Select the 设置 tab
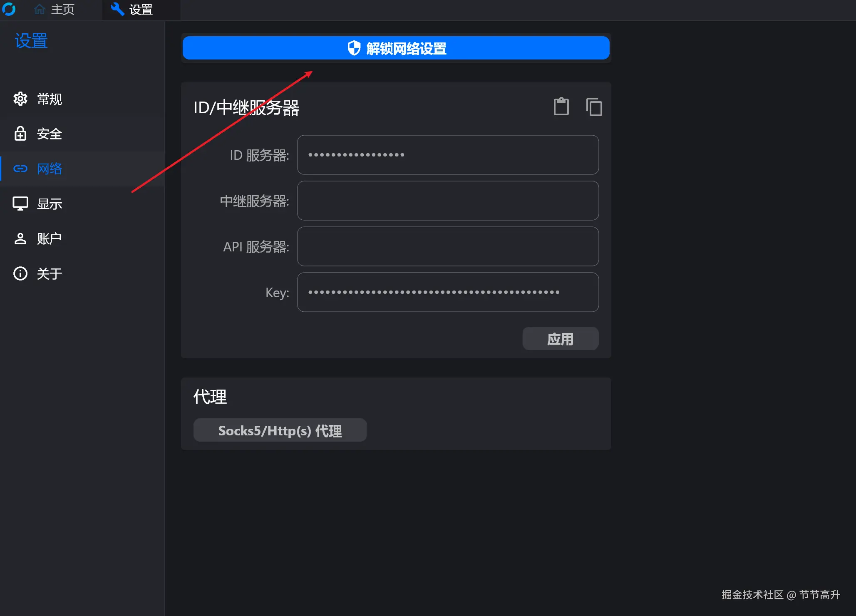856x616 pixels. 132,10
